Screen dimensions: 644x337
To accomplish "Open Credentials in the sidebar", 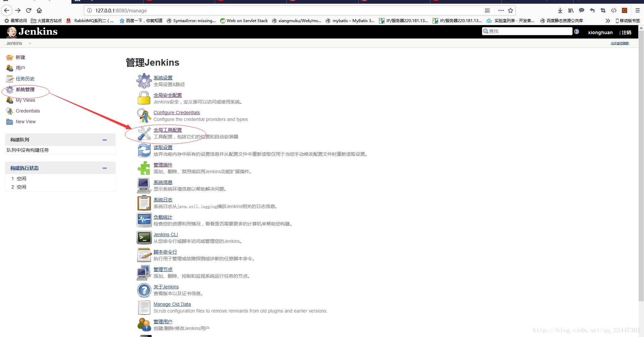I will coord(28,111).
